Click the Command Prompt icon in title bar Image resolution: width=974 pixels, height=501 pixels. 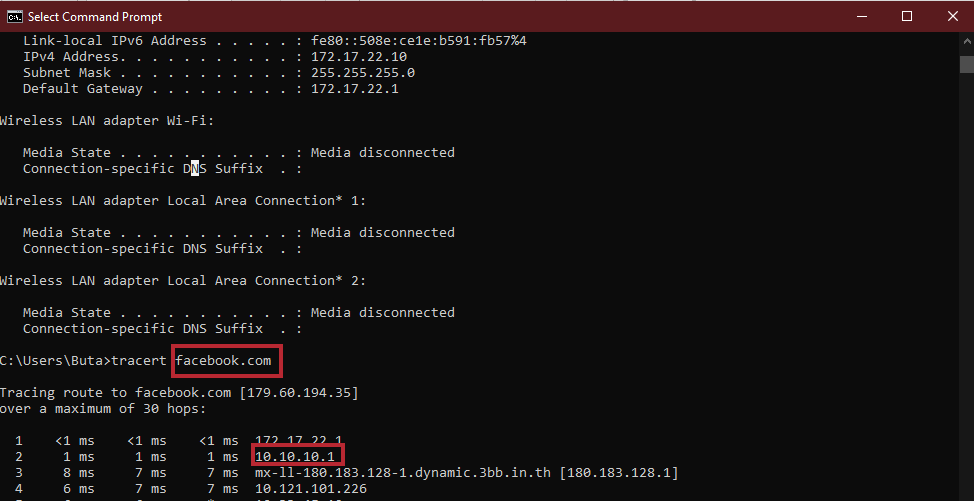point(15,17)
